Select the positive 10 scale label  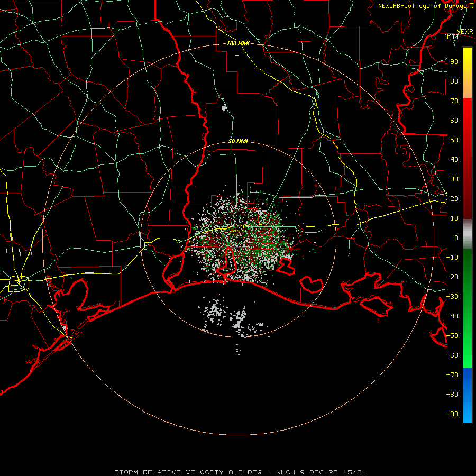click(x=454, y=218)
